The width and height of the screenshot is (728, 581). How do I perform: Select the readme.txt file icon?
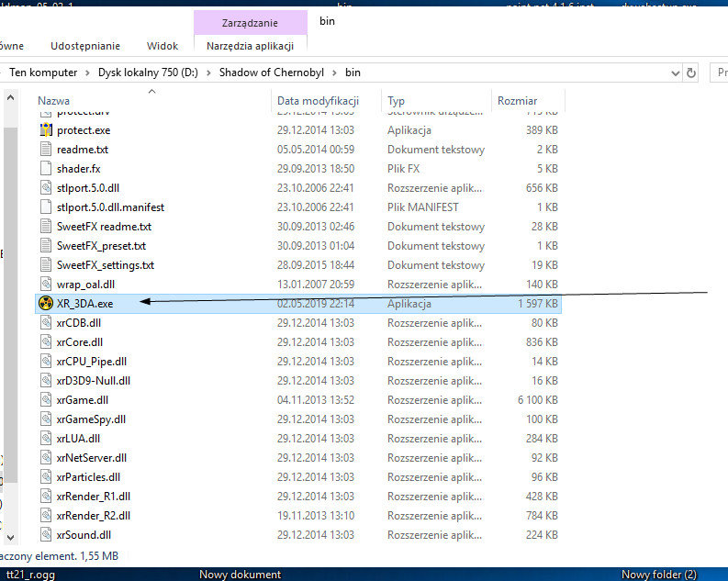click(46, 150)
